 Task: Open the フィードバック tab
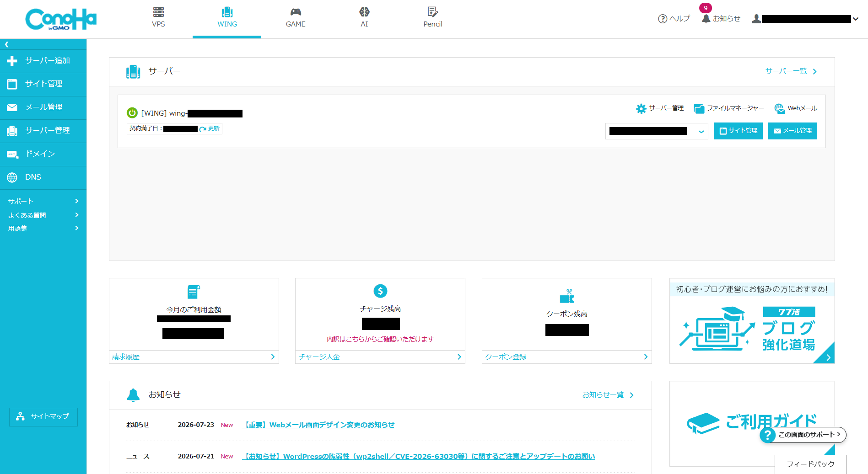pyautogui.click(x=810, y=464)
